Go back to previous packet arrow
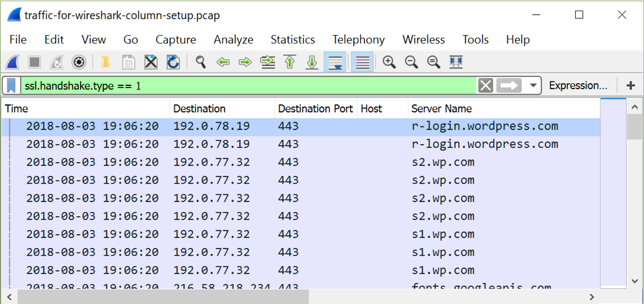This screenshot has width=644, height=304. click(x=223, y=62)
